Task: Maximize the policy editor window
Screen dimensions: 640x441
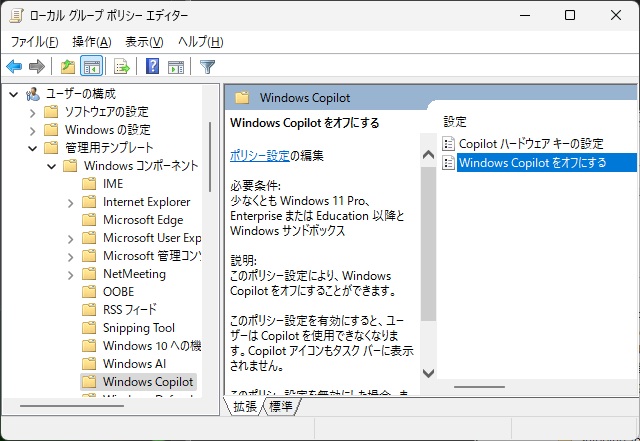Action: (x=570, y=16)
